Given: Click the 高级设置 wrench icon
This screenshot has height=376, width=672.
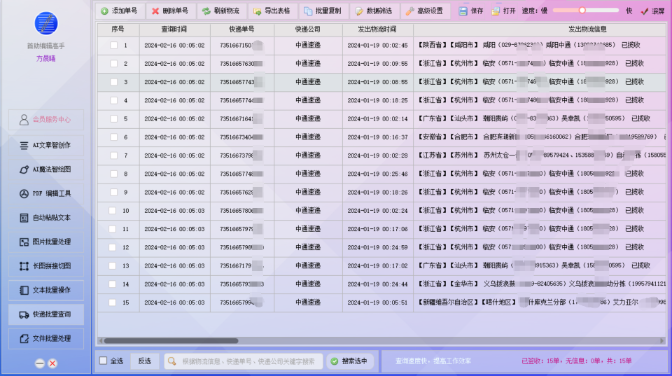Looking at the screenshot, I should pyautogui.click(x=410, y=11).
